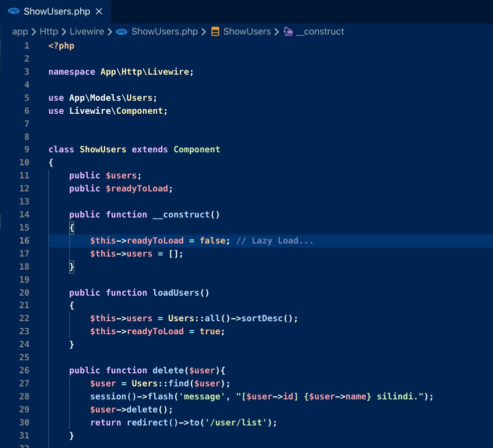Click 'delete($user)' method signature on line 26

point(186,371)
